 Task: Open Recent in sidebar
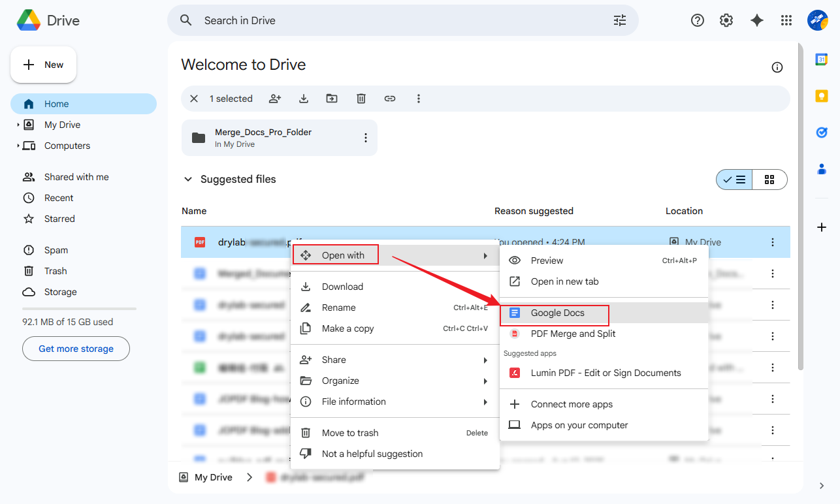click(84, 198)
